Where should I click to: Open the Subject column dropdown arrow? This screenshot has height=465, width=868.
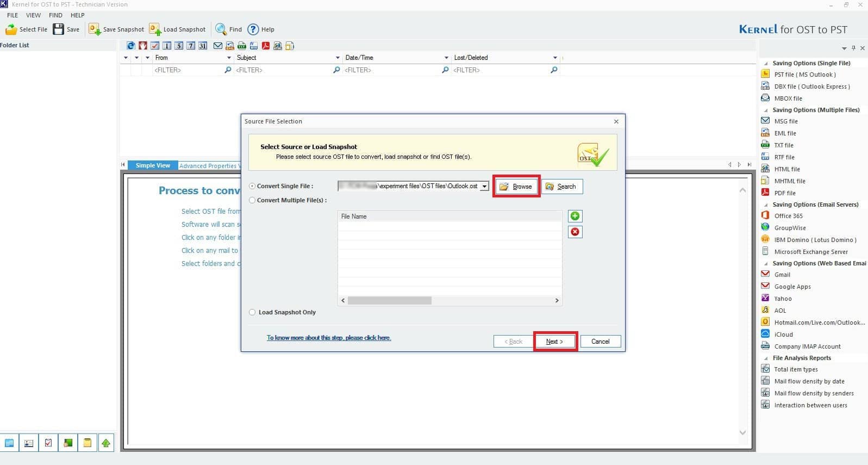tap(338, 58)
